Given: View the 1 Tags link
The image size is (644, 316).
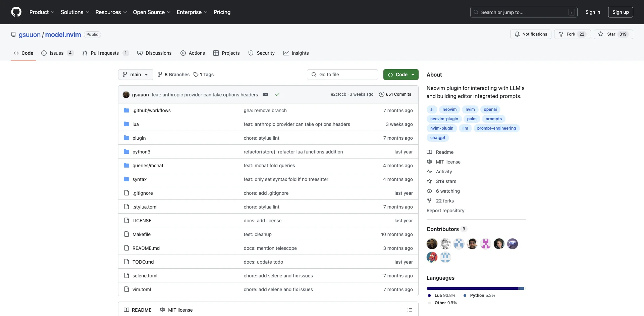Looking at the screenshot, I should tap(204, 75).
